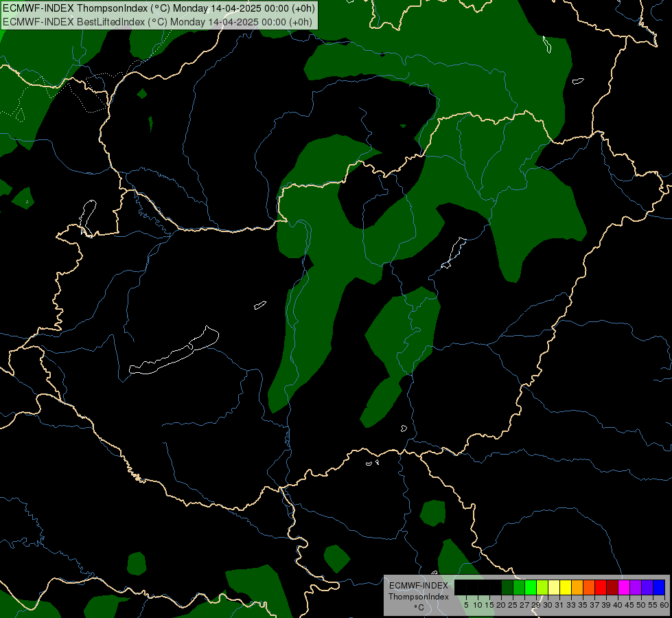672x618 pixels.
Task: Select the pale yellow 30–31 legend swatch
Action: 554,587
